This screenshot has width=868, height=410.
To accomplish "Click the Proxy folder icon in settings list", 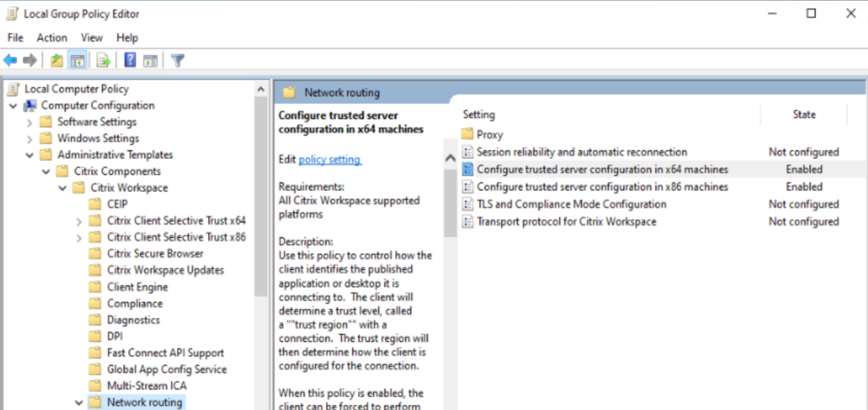I will [x=468, y=134].
